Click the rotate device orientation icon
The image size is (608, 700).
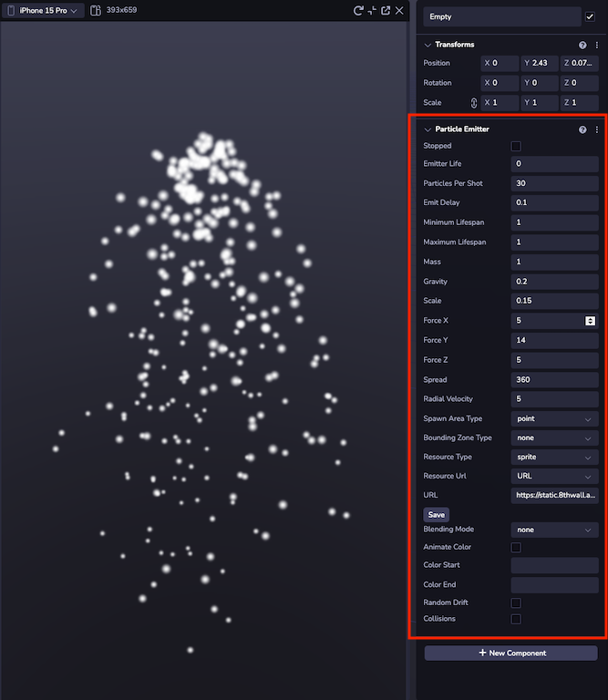tap(96, 10)
